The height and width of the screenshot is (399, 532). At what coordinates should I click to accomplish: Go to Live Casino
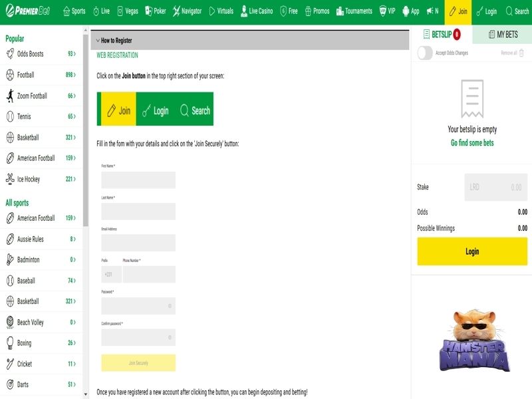pyautogui.click(x=257, y=11)
